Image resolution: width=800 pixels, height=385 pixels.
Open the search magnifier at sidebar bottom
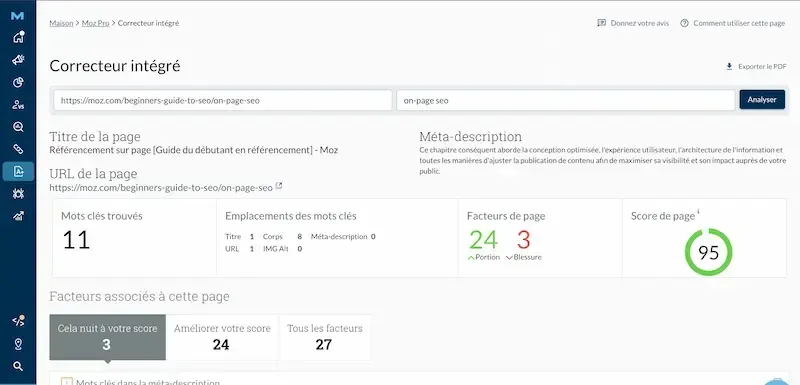[x=18, y=366]
